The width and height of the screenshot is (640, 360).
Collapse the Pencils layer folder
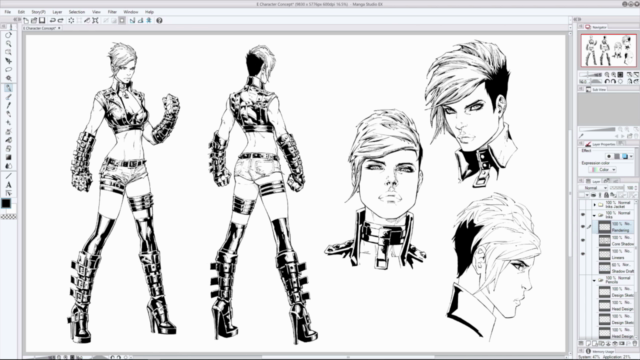(594, 280)
